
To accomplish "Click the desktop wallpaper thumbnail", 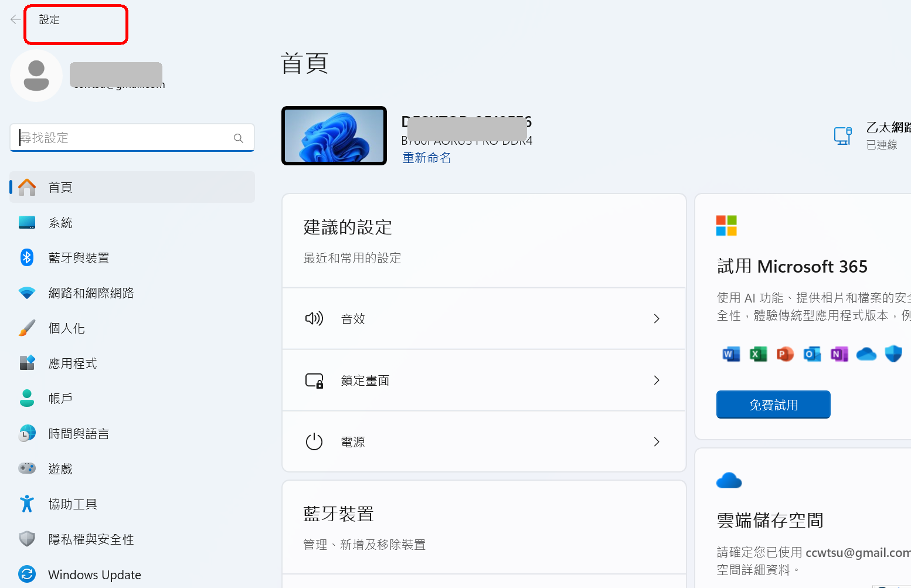I will tap(334, 136).
